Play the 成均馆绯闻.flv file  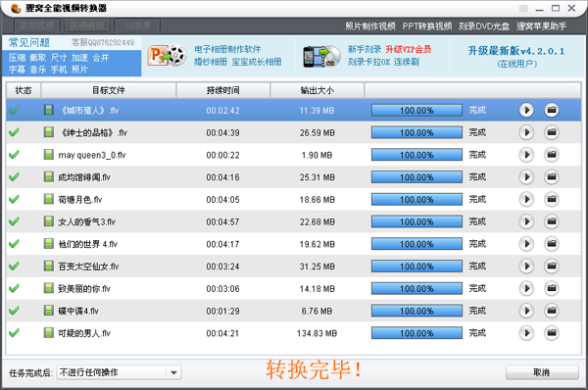click(x=526, y=177)
